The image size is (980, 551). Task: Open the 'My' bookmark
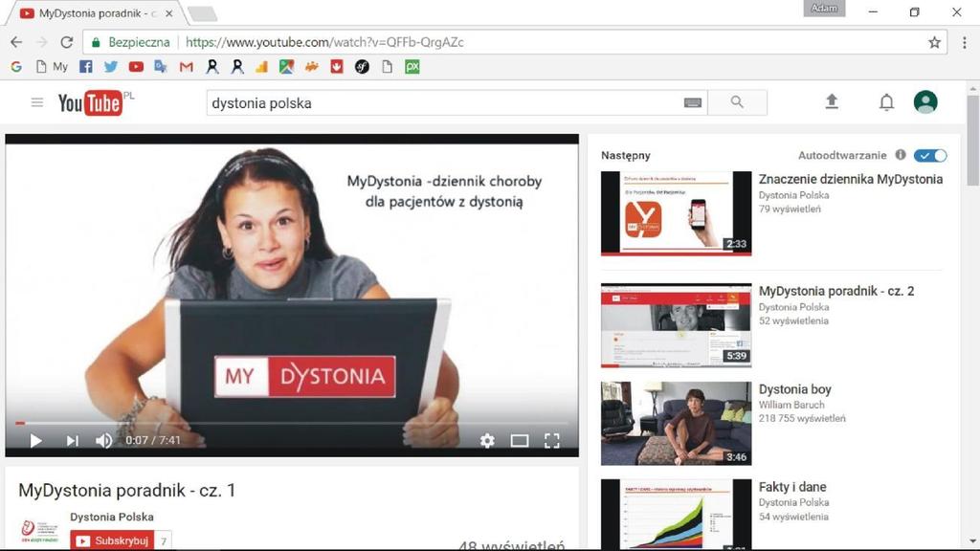(x=53, y=67)
